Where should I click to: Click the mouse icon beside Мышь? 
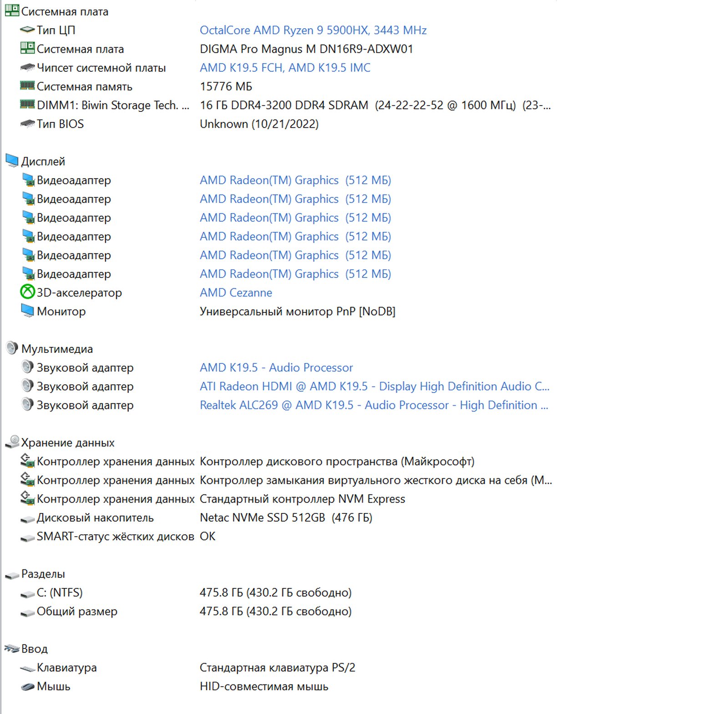(27, 686)
